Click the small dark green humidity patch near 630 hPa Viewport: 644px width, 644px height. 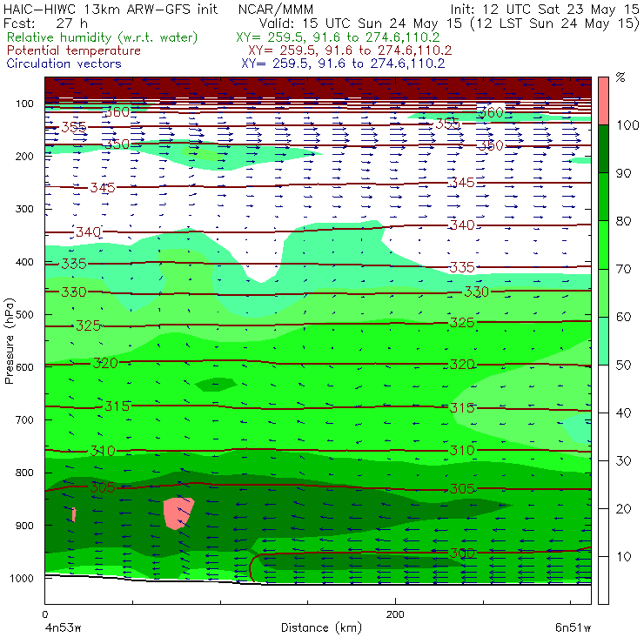click(216, 385)
